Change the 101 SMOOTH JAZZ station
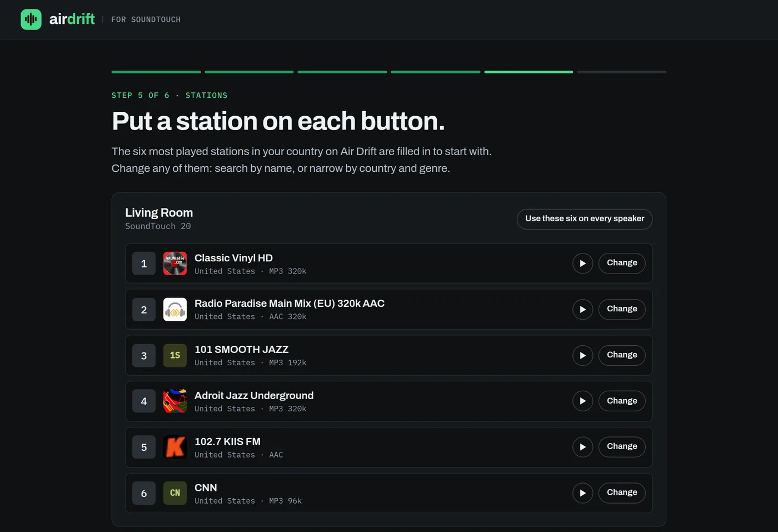 pos(622,355)
